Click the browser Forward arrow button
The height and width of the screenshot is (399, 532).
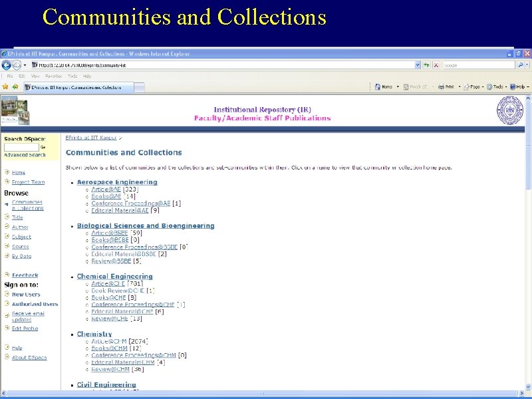pyautogui.click(x=17, y=65)
